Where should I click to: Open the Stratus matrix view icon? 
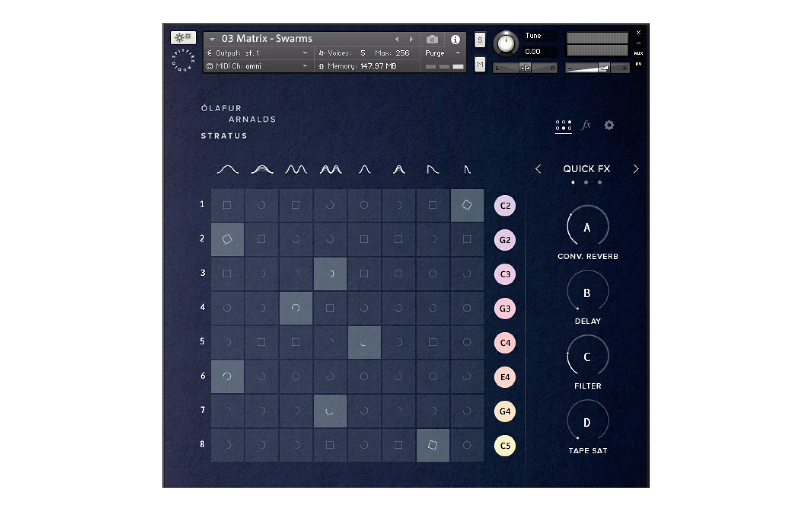pyautogui.click(x=563, y=125)
